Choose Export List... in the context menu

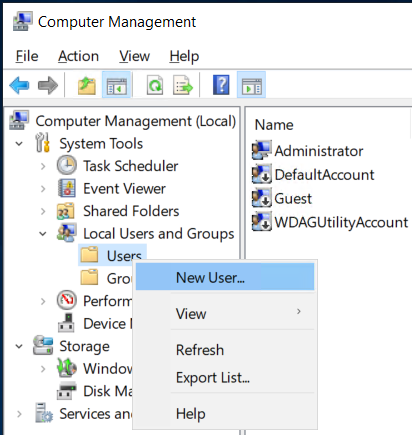[225, 377]
